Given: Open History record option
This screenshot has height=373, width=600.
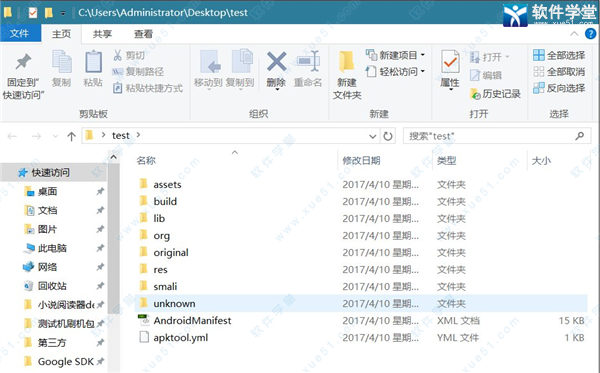Looking at the screenshot, I should pos(495,94).
